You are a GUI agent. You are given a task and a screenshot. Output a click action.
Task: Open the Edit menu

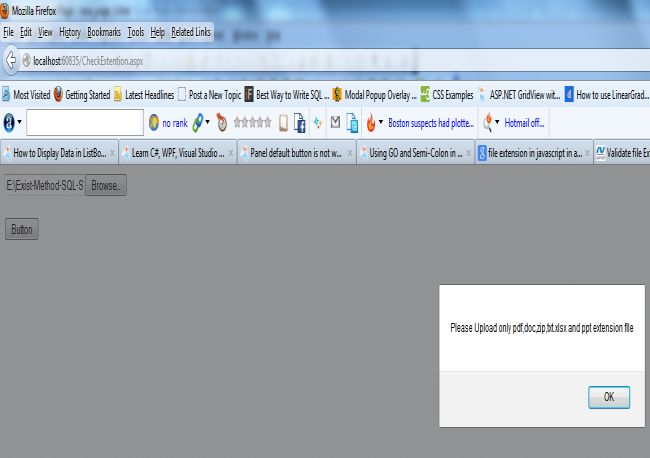pos(26,32)
